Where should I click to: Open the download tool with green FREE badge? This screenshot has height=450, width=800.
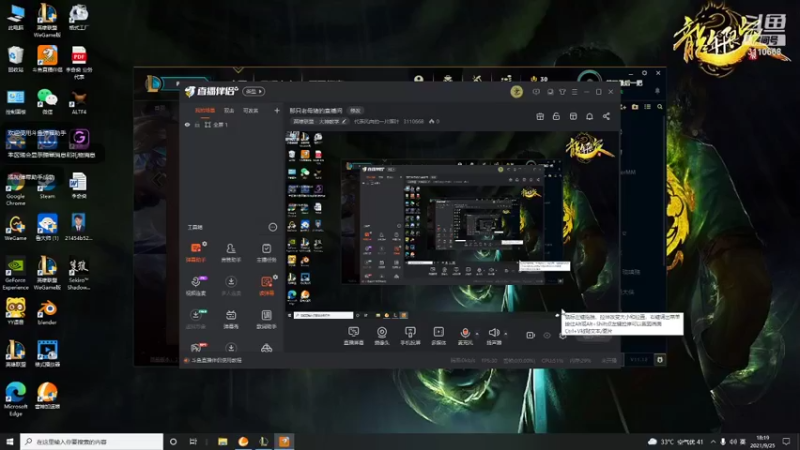click(196, 319)
